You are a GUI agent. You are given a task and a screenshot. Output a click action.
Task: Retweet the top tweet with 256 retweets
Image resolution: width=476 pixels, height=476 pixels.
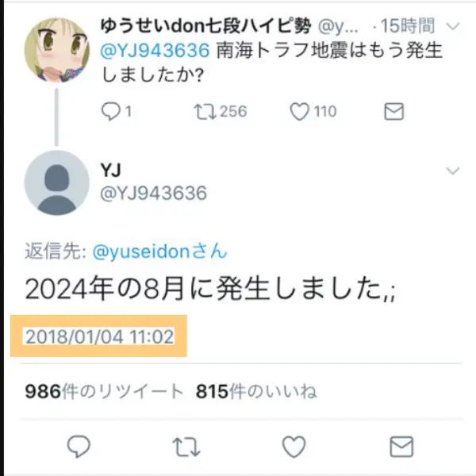click(205, 111)
